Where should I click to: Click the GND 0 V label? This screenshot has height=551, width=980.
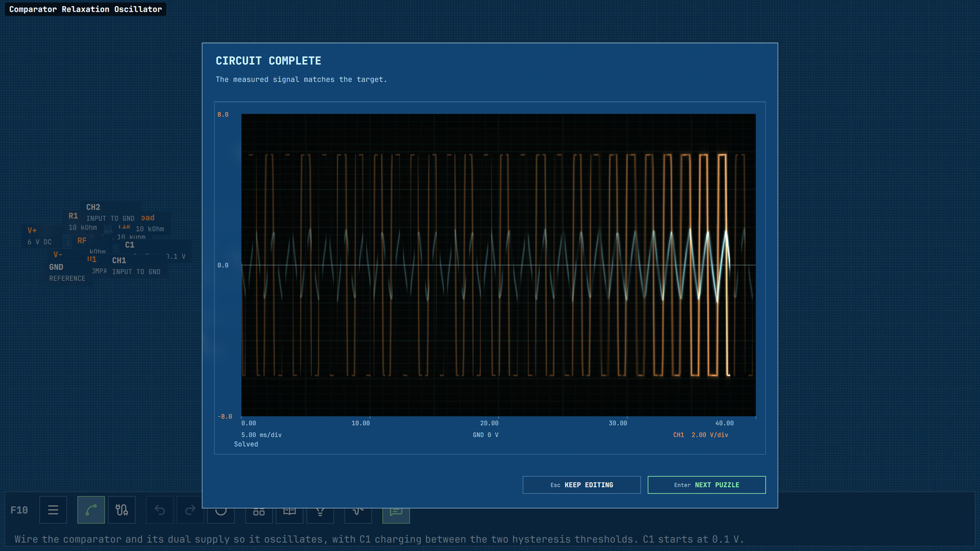tap(485, 435)
